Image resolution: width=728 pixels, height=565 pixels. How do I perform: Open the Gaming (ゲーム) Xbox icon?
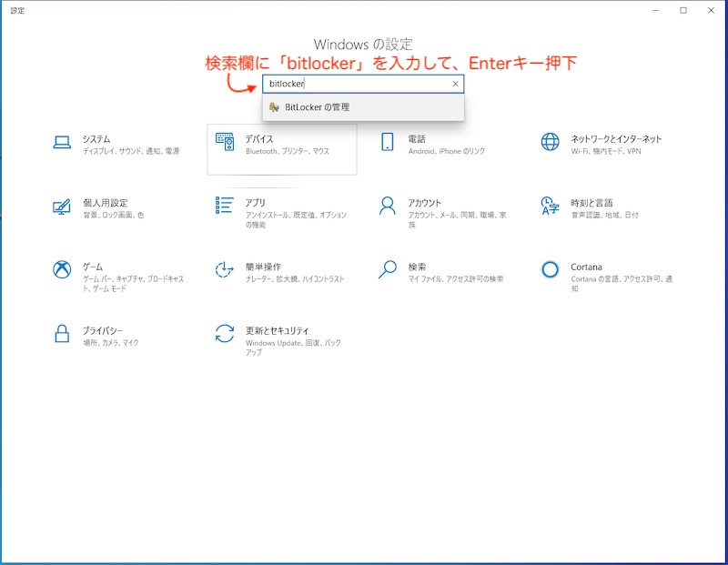pyautogui.click(x=62, y=269)
